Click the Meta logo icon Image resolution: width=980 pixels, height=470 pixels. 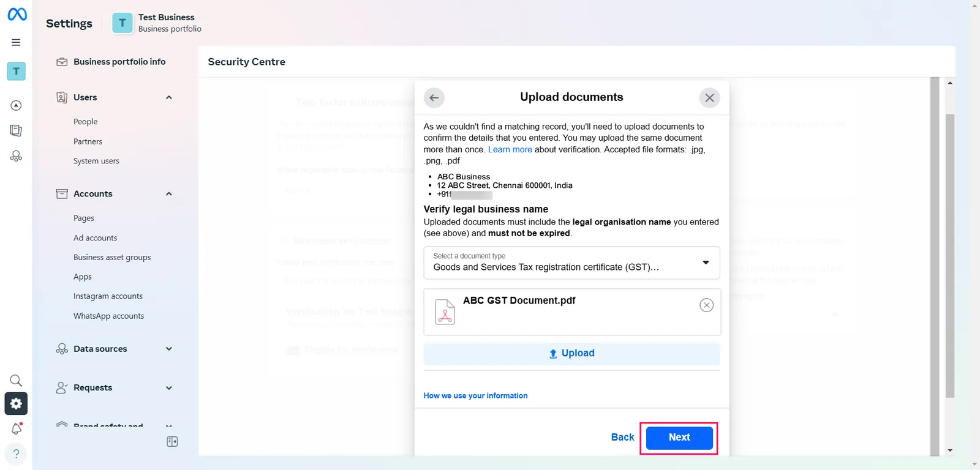[x=17, y=13]
